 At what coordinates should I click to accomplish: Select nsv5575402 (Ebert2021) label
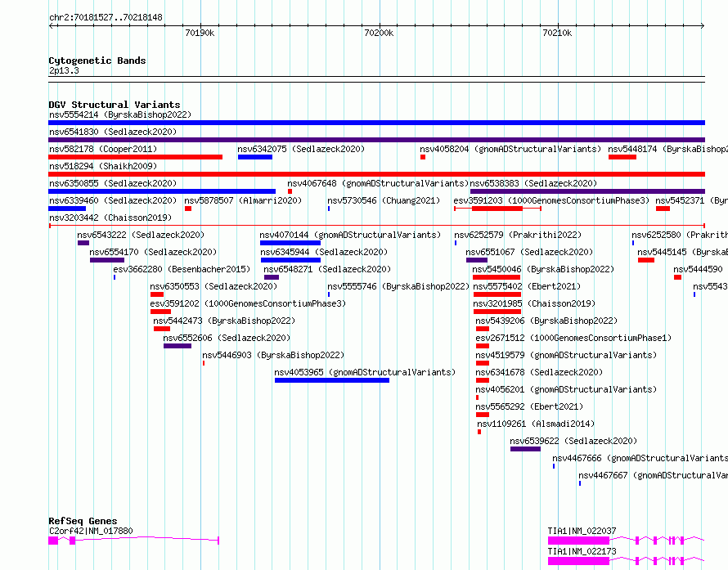pos(527,286)
